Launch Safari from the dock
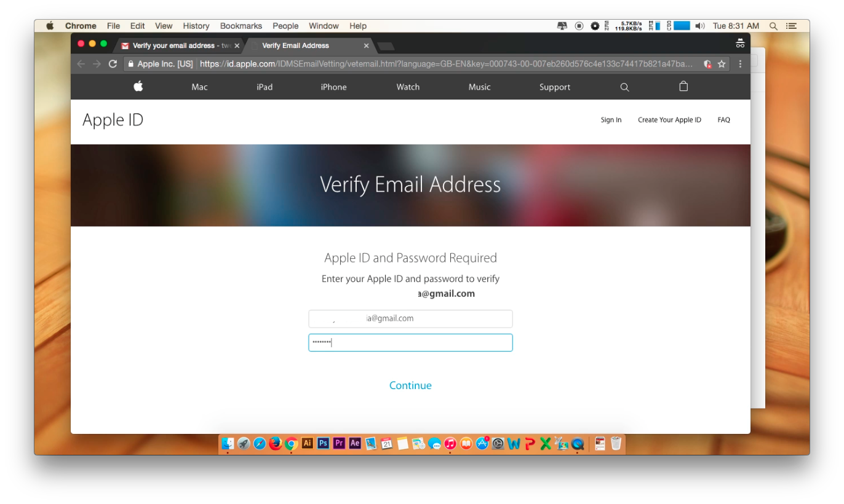 pyautogui.click(x=260, y=443)
